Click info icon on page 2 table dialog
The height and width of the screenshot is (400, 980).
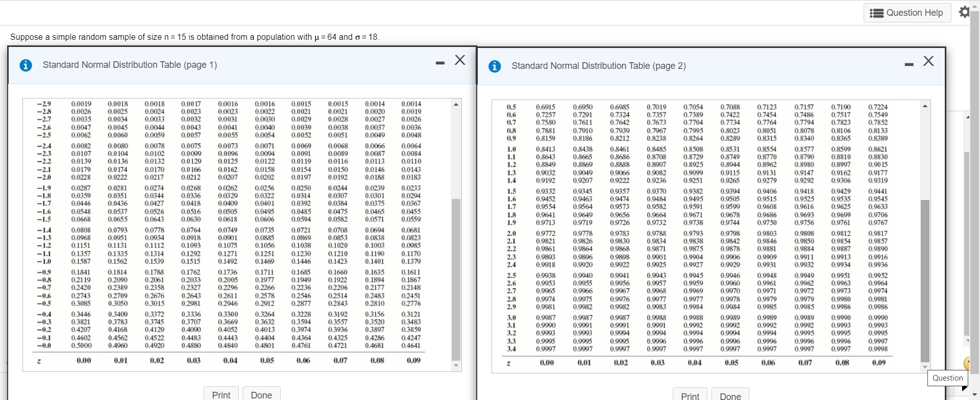point(495,66)
